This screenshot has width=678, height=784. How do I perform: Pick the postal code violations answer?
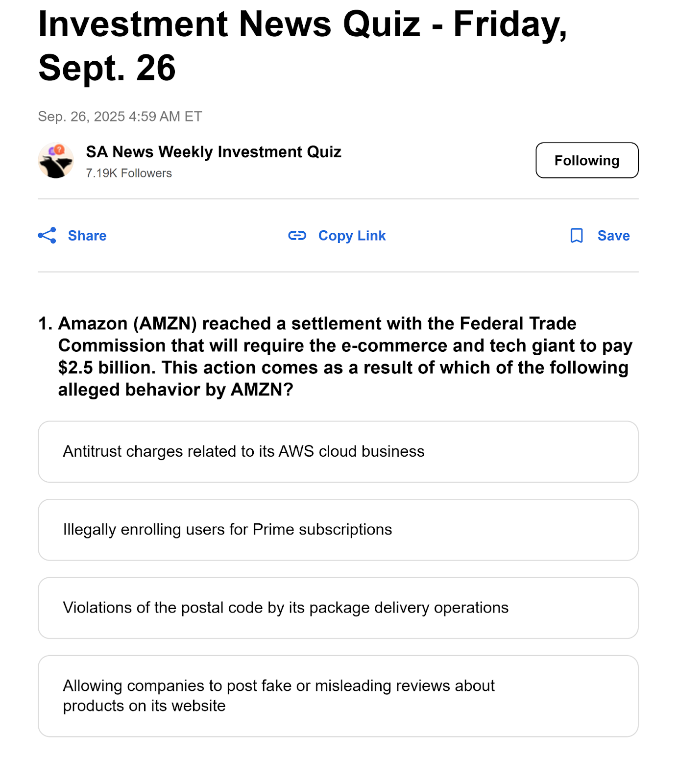click(x=338, y=608)
